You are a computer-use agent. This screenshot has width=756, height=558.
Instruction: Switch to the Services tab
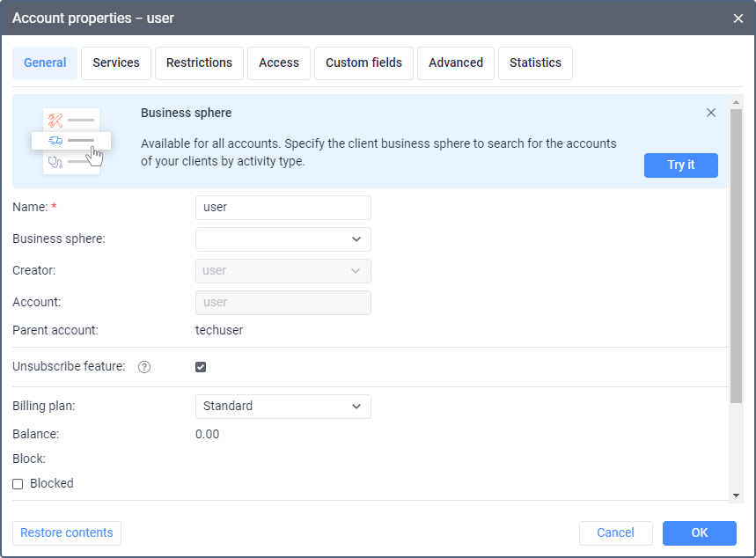coord(116,63)
